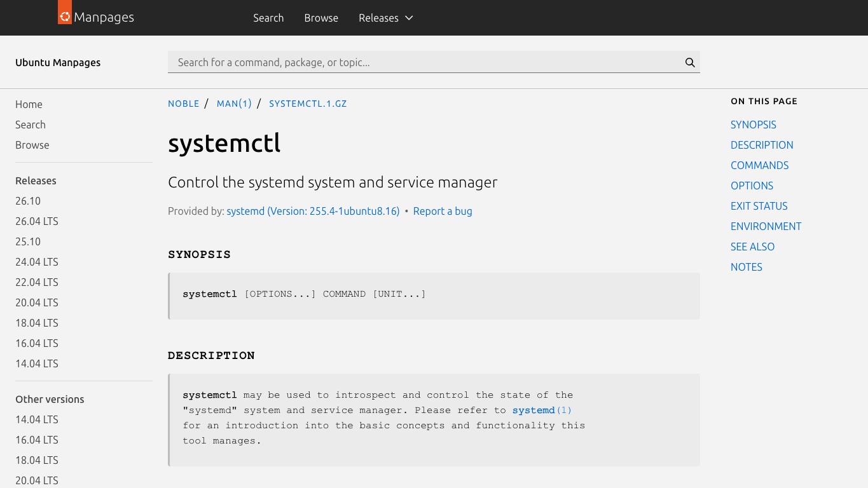Select release 24.04 LTS

tap(37, 262)
